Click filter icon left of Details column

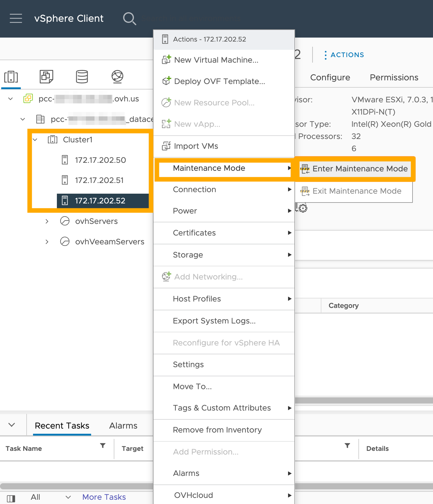coord(347,446)
